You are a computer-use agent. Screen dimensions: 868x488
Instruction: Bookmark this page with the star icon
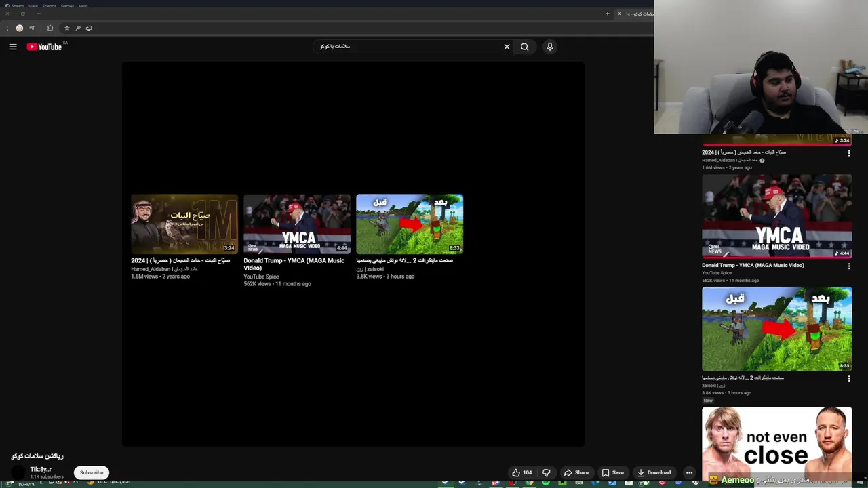pyautogui.click(x=66, y=28)
